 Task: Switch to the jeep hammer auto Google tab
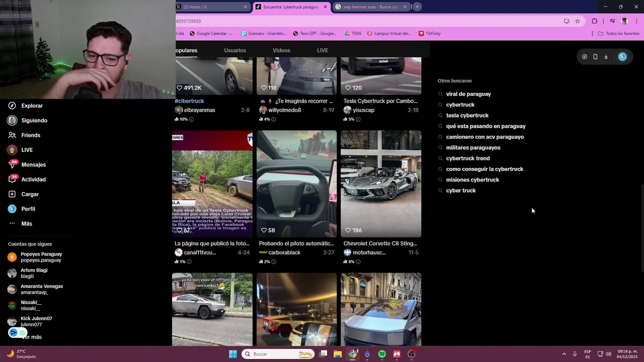tap(370, 7)
